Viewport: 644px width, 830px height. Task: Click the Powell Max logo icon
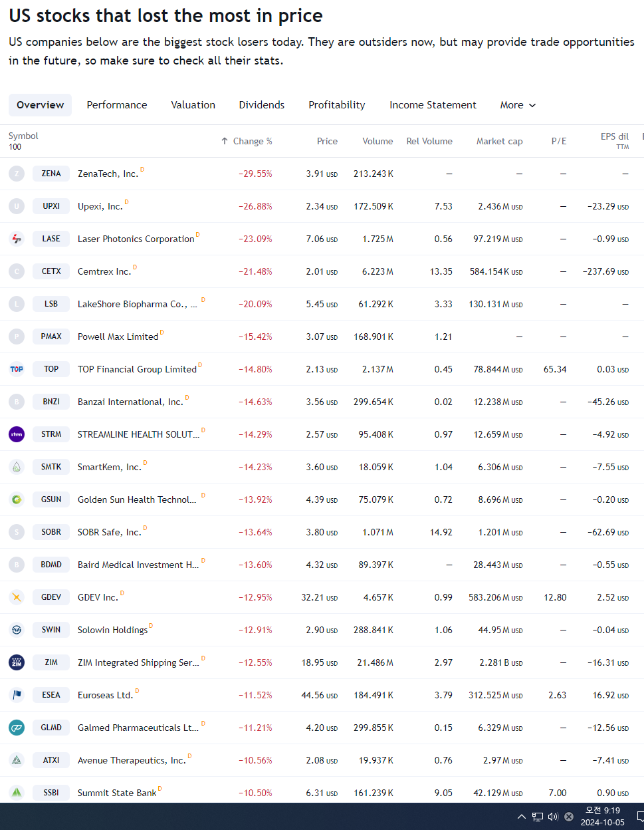(x=17, y=337)
